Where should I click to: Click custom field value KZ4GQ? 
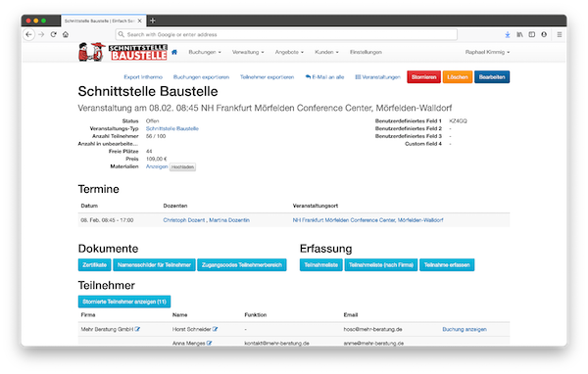458,121
